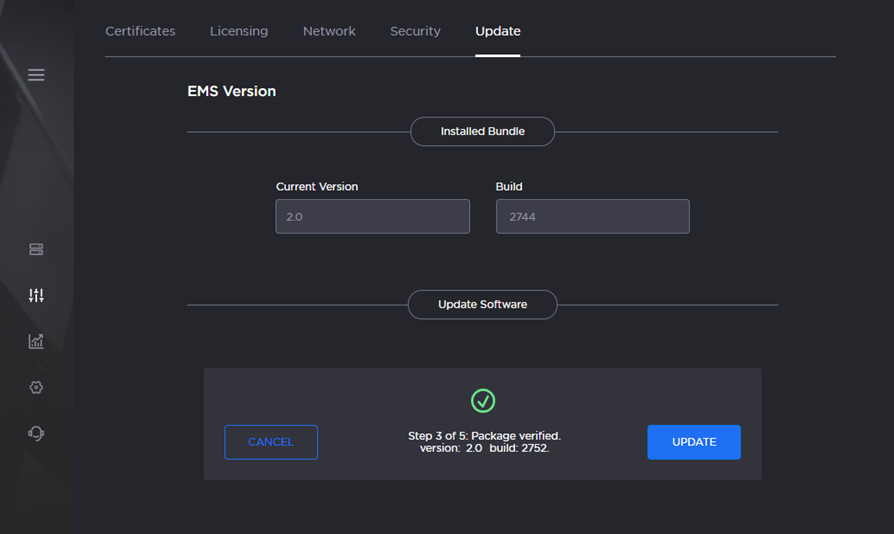The image size is (894, 534).
Task: Open the Licensing tab
Action: pos(239,31)
